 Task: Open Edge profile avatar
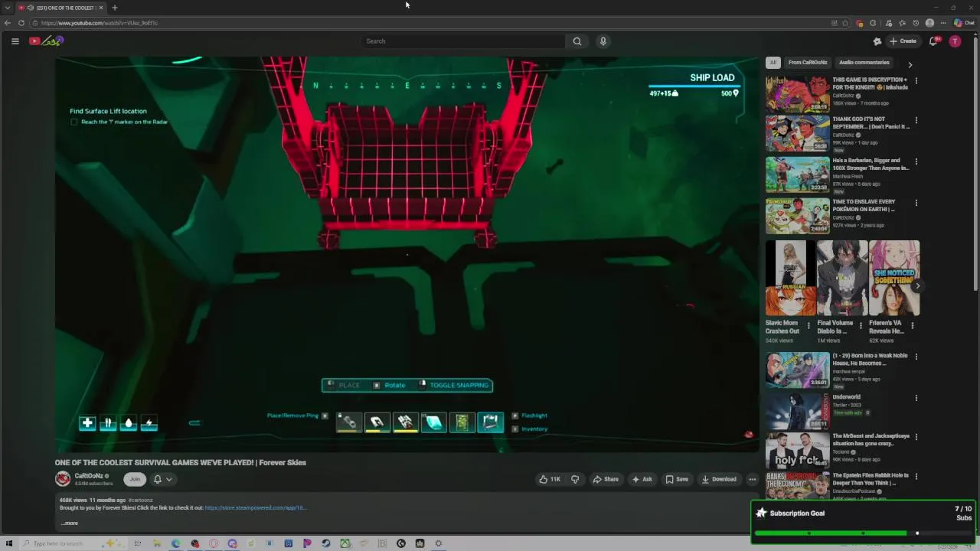[x=929, y=23]
